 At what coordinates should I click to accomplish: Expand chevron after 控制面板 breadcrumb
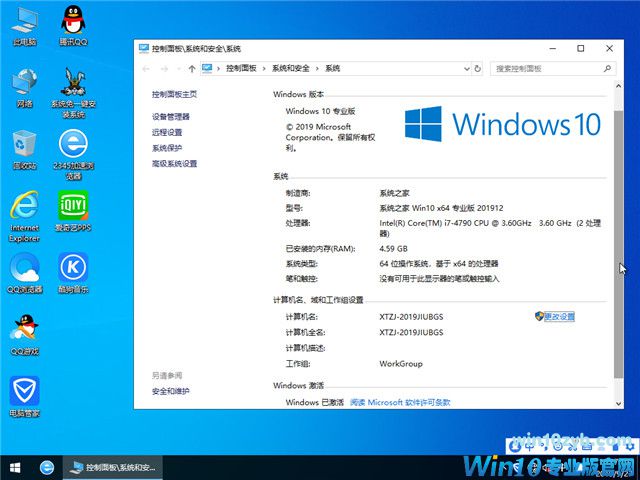(x=264, y=69)
